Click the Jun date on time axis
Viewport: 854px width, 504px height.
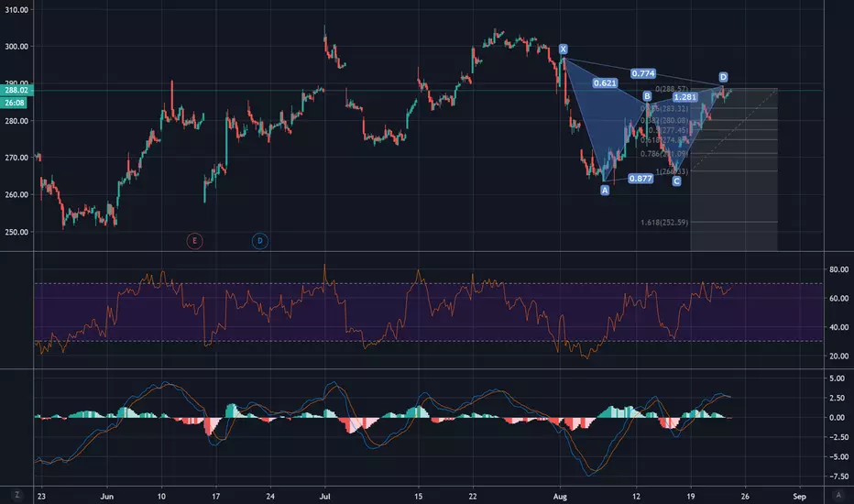click(x=106, y=497)
